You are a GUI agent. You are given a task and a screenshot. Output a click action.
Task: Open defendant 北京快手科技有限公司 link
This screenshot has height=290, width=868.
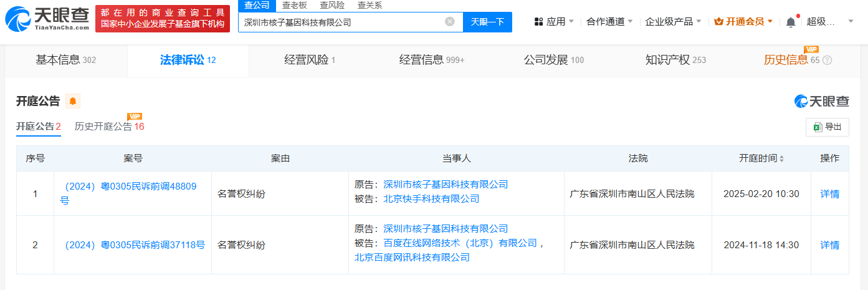(x=431, y=199)
